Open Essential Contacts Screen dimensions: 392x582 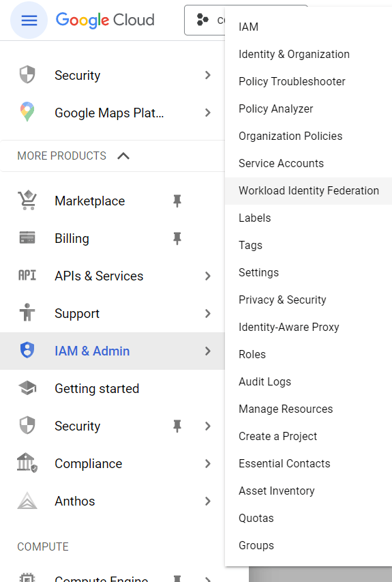[284, 463]
